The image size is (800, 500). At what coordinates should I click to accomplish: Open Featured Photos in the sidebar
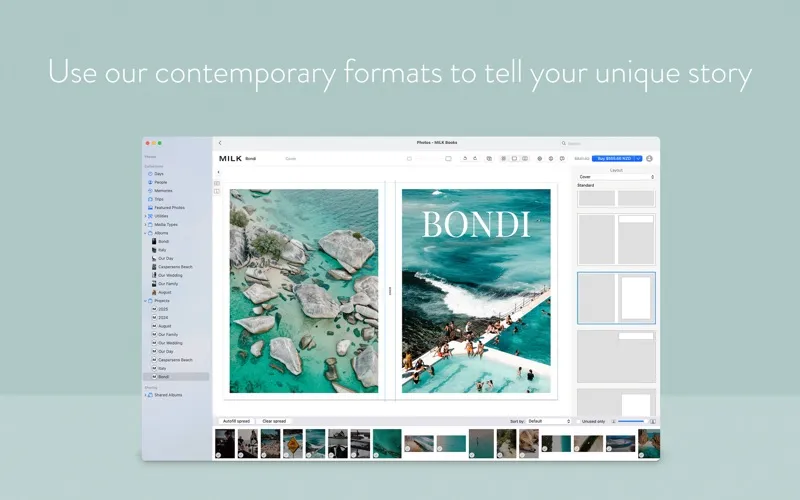click(169, 208)
